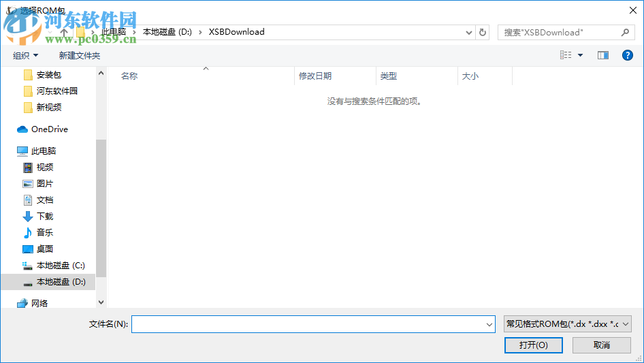The height and width of the screenshot is (363, 644).
Task: Click navigation pane scroll up arrow
Action: coord(101,73)
